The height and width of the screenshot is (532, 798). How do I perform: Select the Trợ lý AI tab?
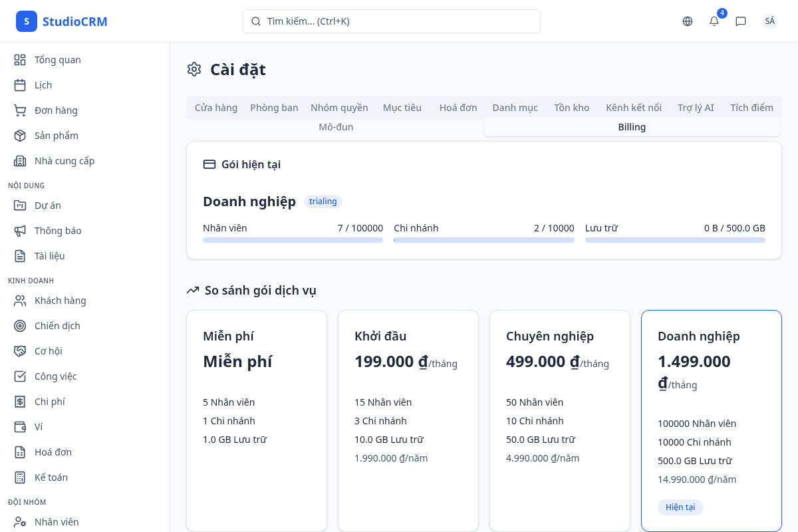tap(696, 108)
